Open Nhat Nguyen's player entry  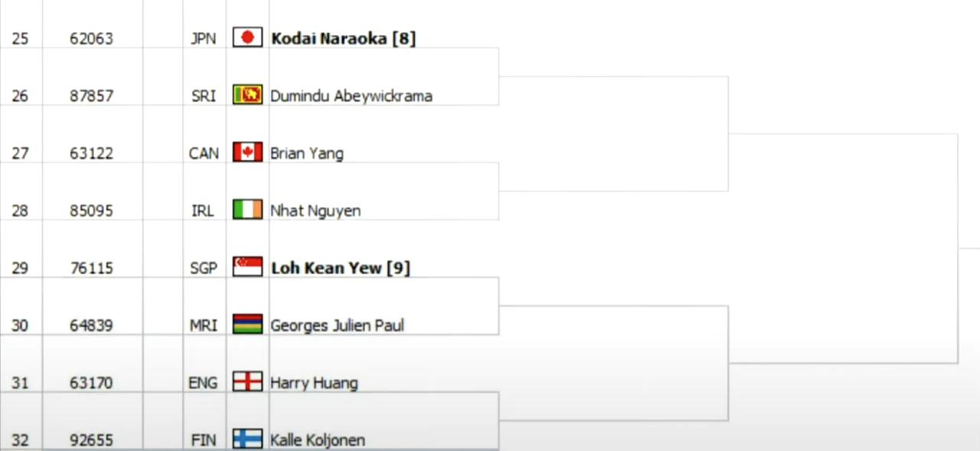[315, 211]
